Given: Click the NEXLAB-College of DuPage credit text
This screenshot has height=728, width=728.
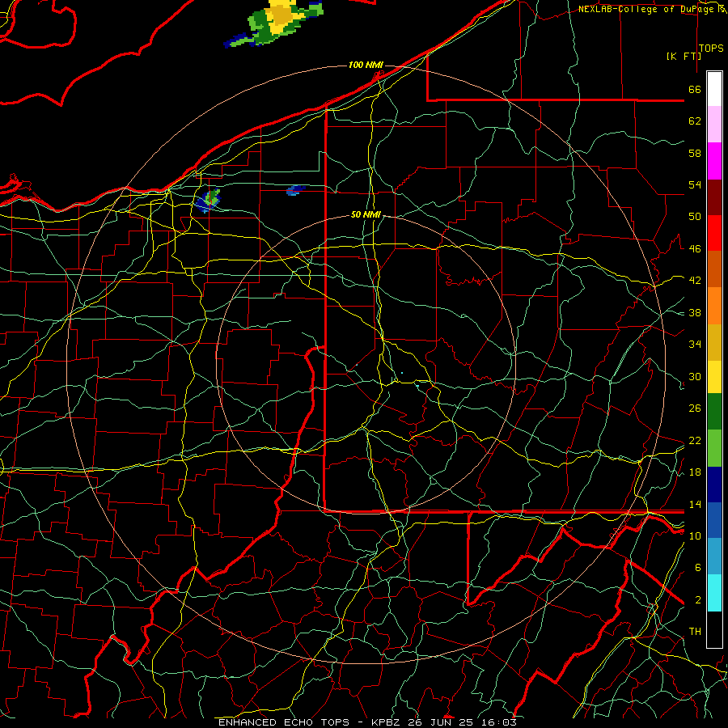Looking at the screenshot, I should pyautogui.click(x=653, y=9).
